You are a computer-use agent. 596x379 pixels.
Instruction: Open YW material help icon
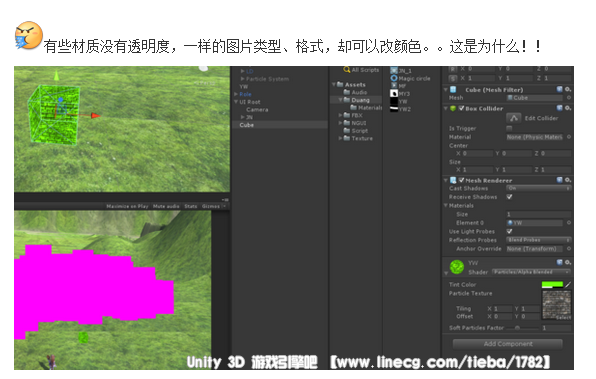click(x=560, y=262)
